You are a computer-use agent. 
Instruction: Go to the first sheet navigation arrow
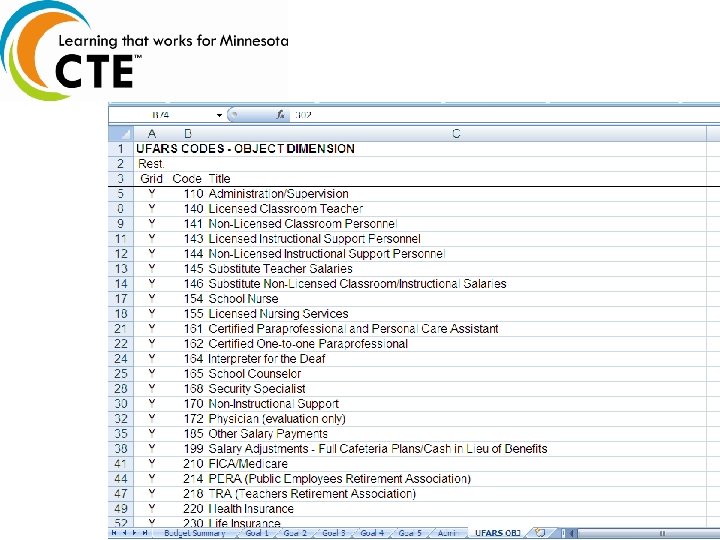114,533
